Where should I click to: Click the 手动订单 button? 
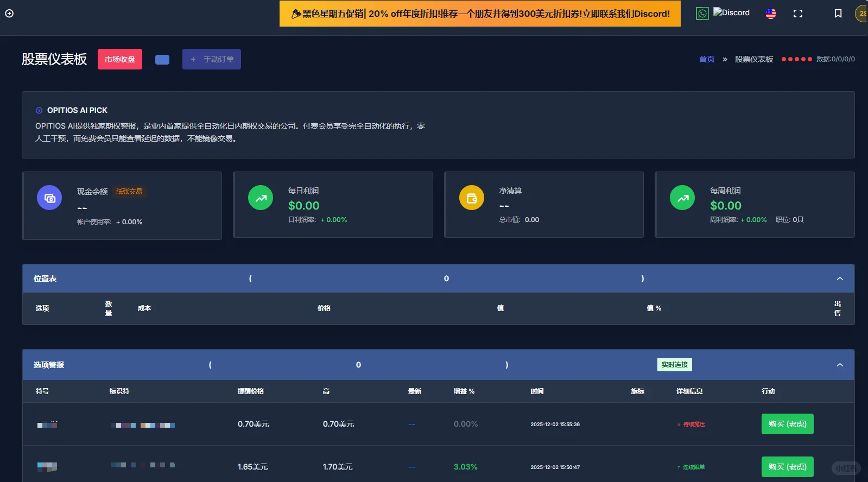212,59
